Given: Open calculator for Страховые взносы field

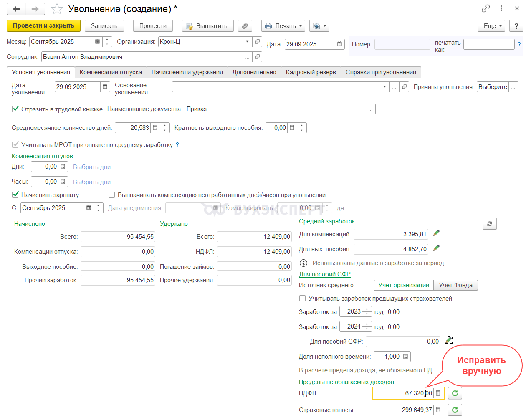Looking at the screenshot, I should pyautogui.click(x=438, y=410).
